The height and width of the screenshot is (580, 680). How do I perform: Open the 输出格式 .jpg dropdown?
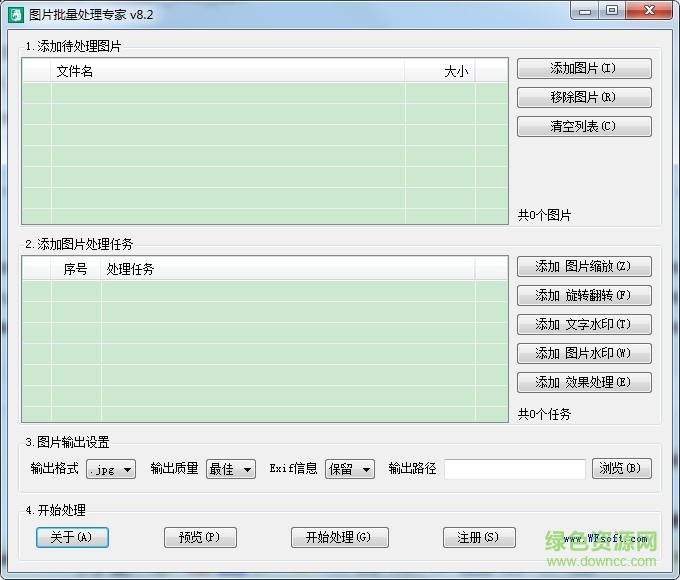(x=111, y=469)
